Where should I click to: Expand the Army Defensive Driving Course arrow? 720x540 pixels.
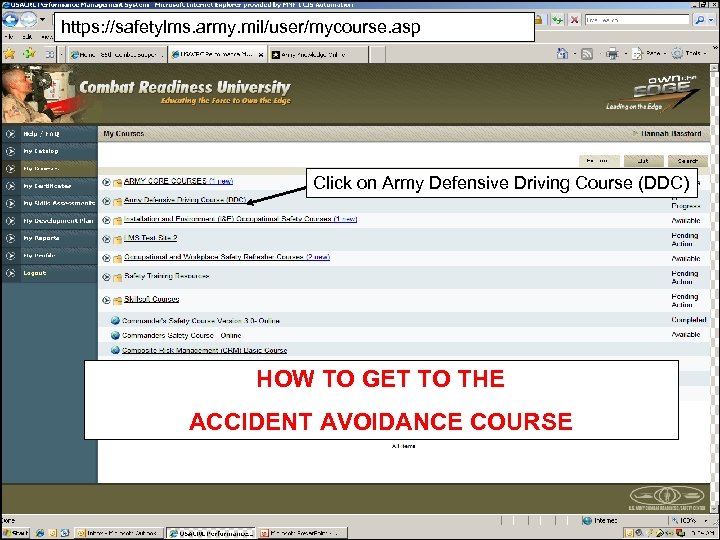107,201
